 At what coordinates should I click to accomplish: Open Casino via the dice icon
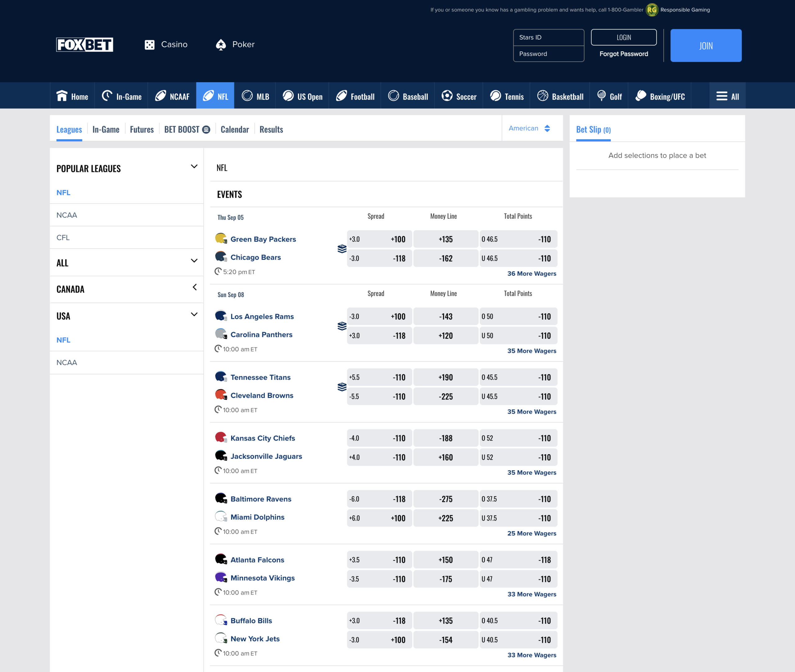pyautogui.click(x=149, y=45)
